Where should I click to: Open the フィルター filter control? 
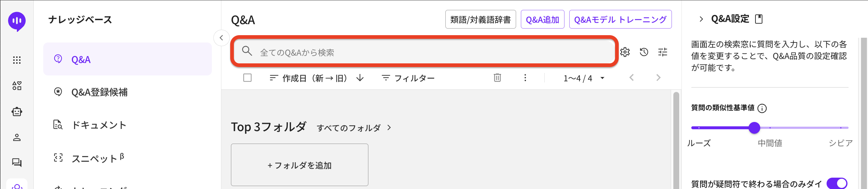tap(408, 78)
